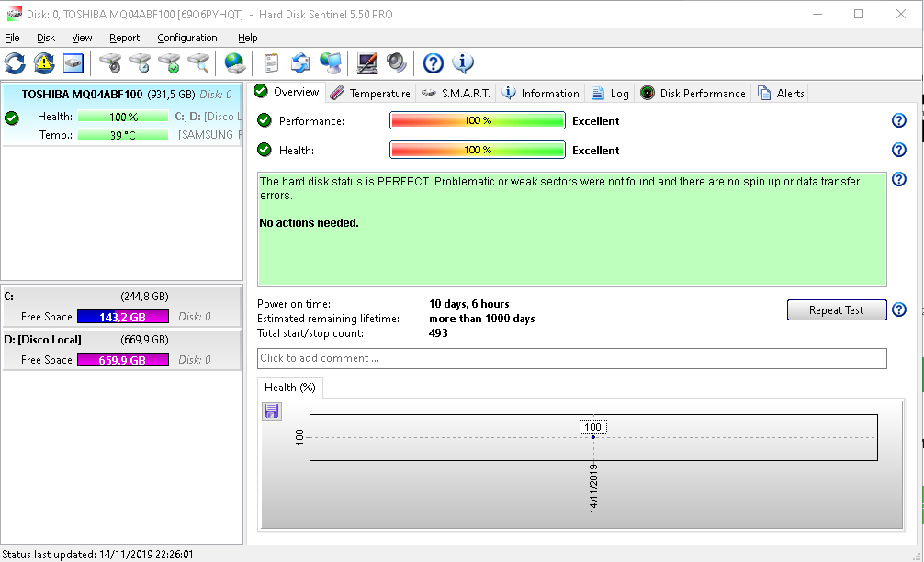Click the disk with speaker test icon
The height and width of the screenshot is (562, 924).
(x=110, y=63)
